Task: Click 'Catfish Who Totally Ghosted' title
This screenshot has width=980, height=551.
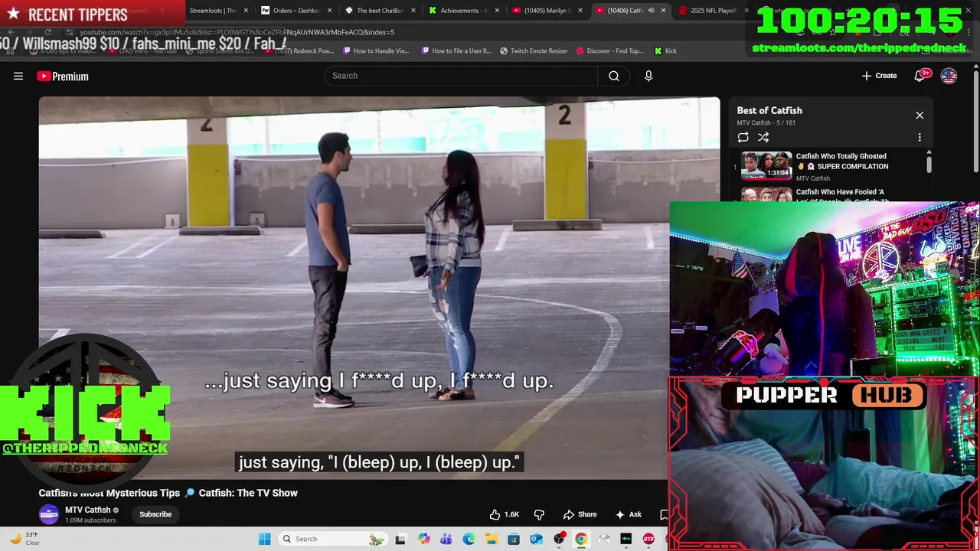Action: pyautogui.click(x=842, y=161)
